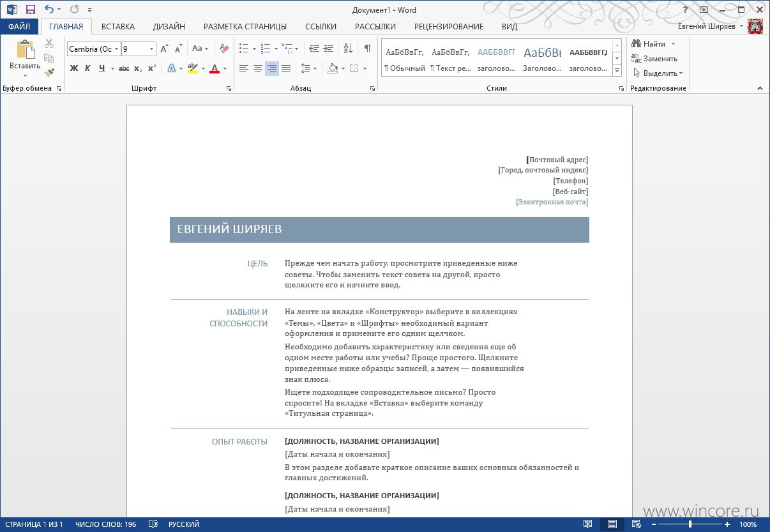Toggle subscript formatting
This screenshot has width=770, height=532.
[138, 68]
